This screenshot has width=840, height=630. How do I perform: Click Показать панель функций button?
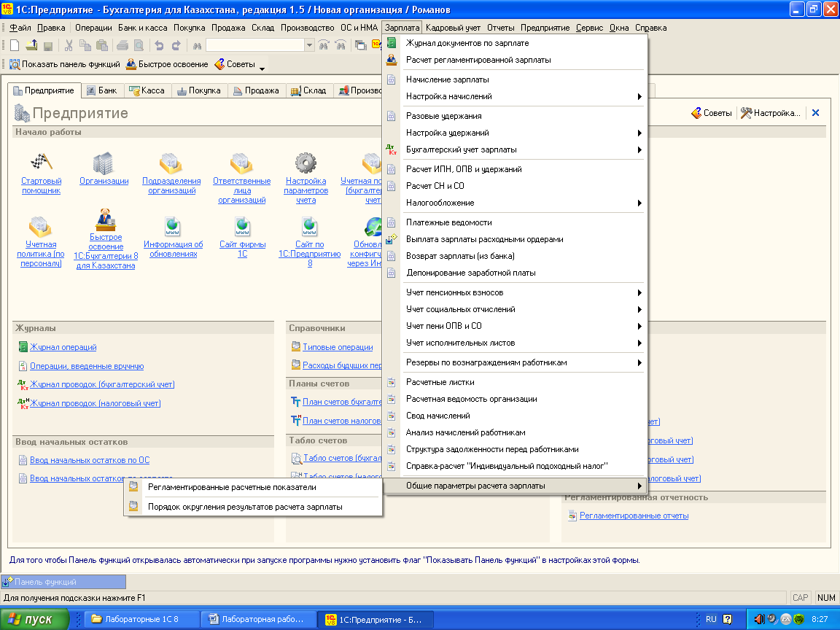pos(65,64)
